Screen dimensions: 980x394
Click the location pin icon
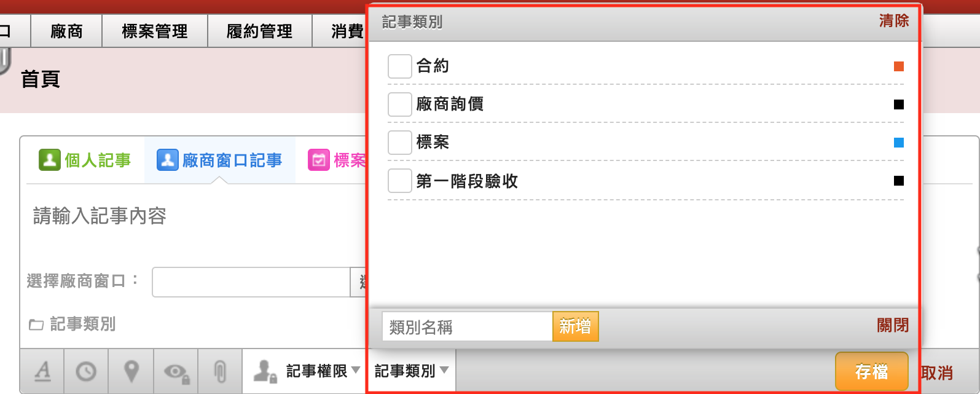click(x=131, y=371)
